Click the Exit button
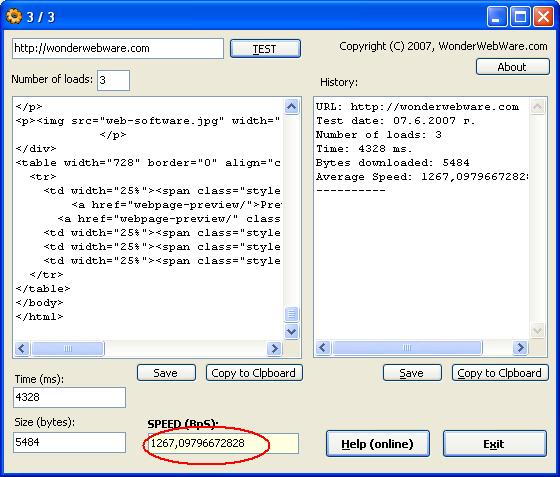The width and height of the screenshot is (560, 477). (495, 443)
